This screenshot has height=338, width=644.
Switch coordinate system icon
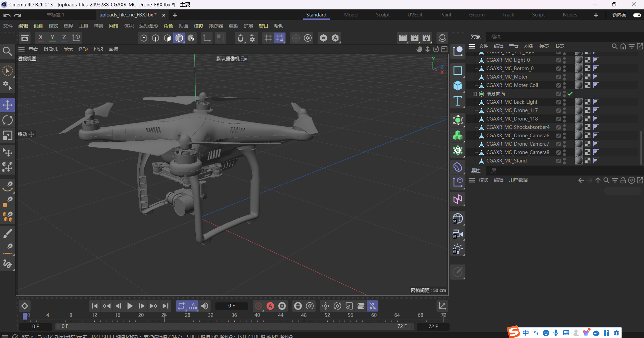click(77, 38)
